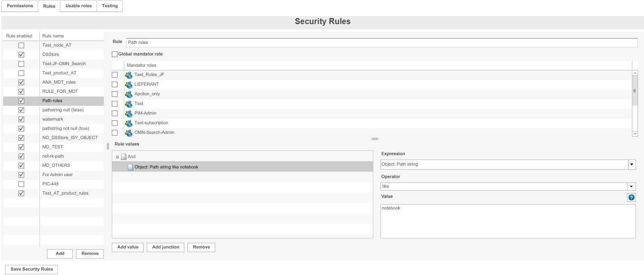Select the Rules tab
The image size is (644, 275).
click(x=49, y=6)
